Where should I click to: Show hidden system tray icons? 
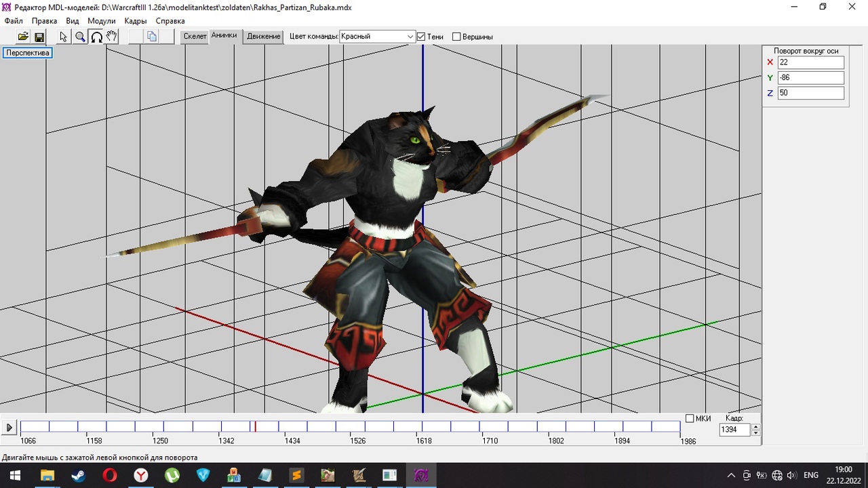731,475
